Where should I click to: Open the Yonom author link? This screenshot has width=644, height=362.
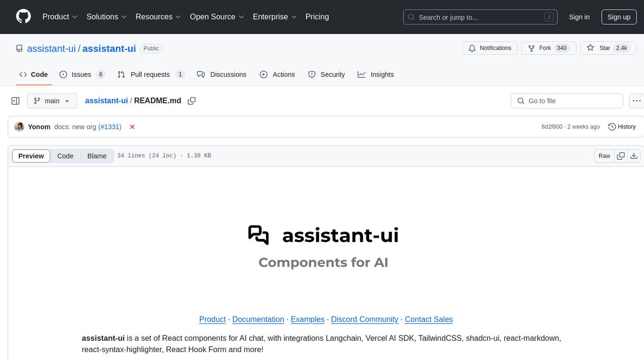point(39,127)
